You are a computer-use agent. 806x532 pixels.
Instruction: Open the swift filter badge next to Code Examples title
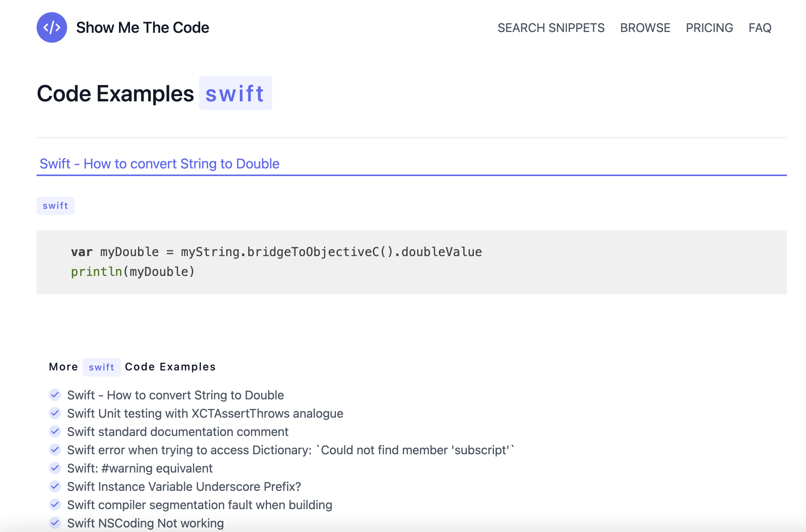pyautogui.click(x=235, y=93)
